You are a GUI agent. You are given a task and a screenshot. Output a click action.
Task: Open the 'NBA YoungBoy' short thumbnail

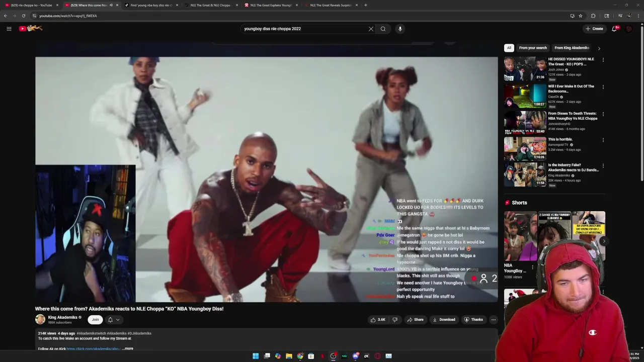click(520, 236)
